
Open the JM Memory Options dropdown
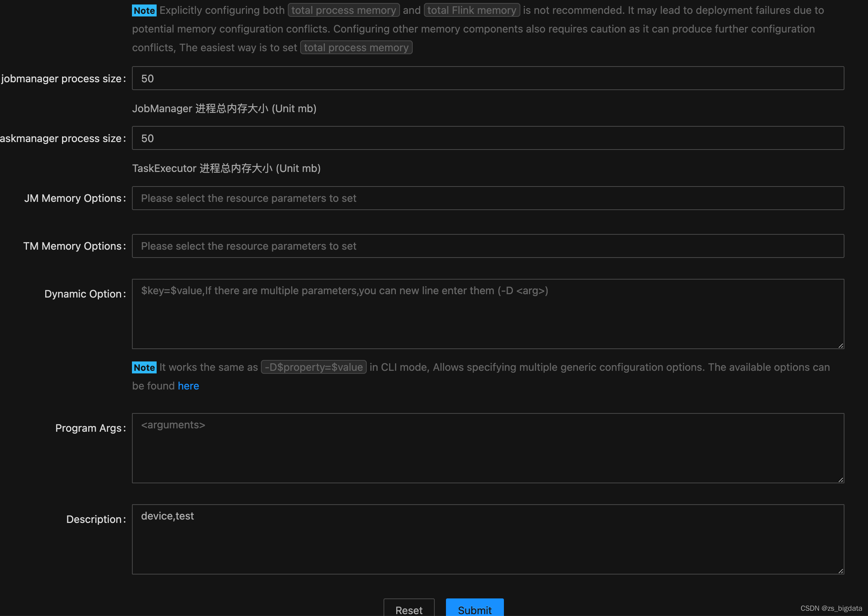tap(487, 198)
